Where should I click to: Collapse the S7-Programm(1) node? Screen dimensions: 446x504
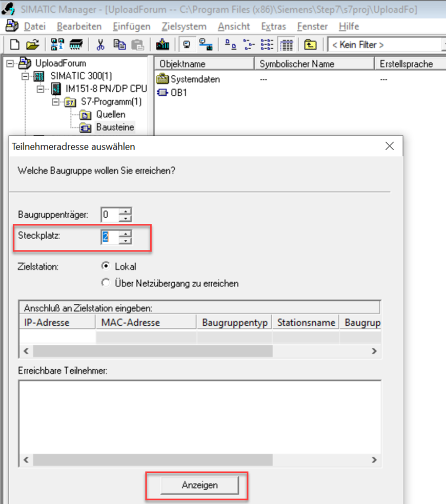click(x=55, y=101)
